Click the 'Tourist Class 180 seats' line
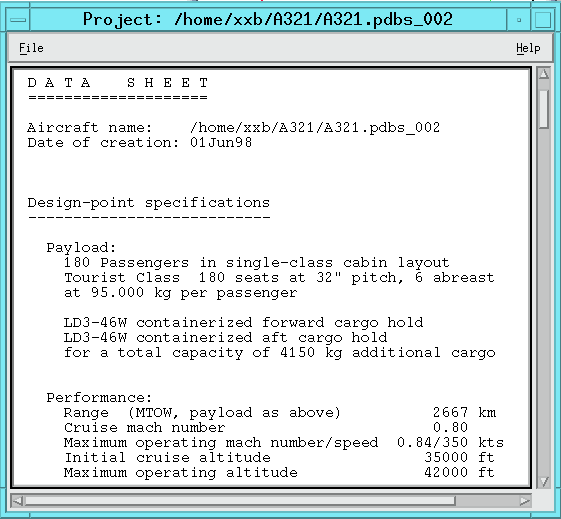The width and height of the screenshot is (561, 519). [x=279, y=278]
